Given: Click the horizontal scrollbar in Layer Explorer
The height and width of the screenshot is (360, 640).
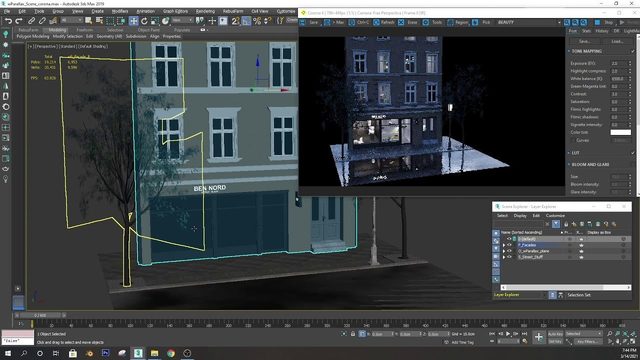Looking at the screenshot, I should click(565, 287).
